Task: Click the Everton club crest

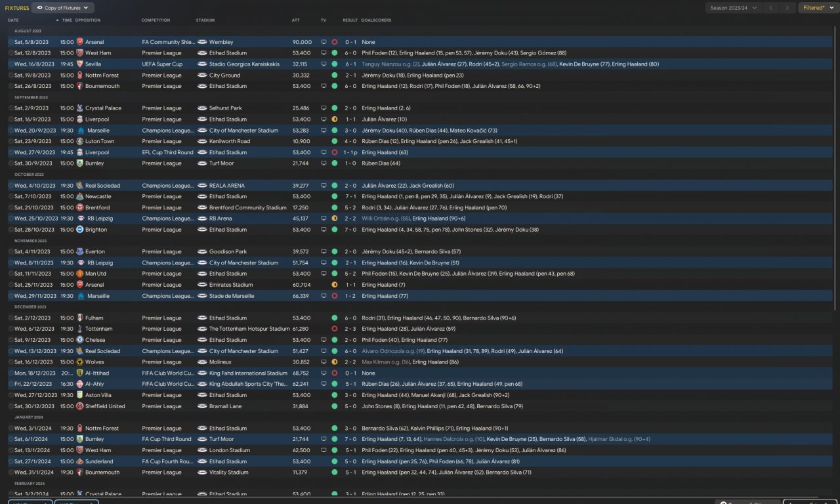Action: pos(79,251)
